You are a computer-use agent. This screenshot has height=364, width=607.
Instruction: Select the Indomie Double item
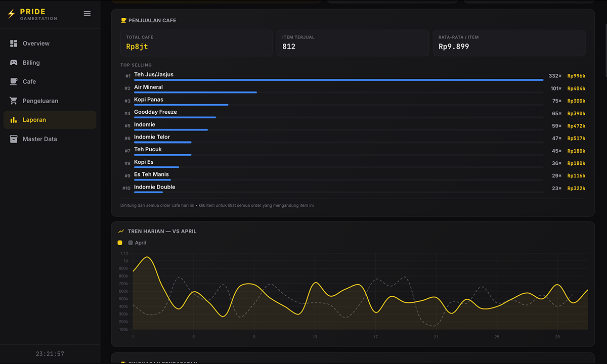(x=353, y=188)
